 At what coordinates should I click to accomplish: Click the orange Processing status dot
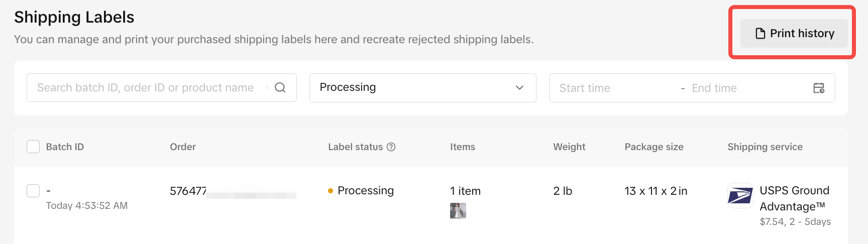pyautogui.click(x=331, y=191)
